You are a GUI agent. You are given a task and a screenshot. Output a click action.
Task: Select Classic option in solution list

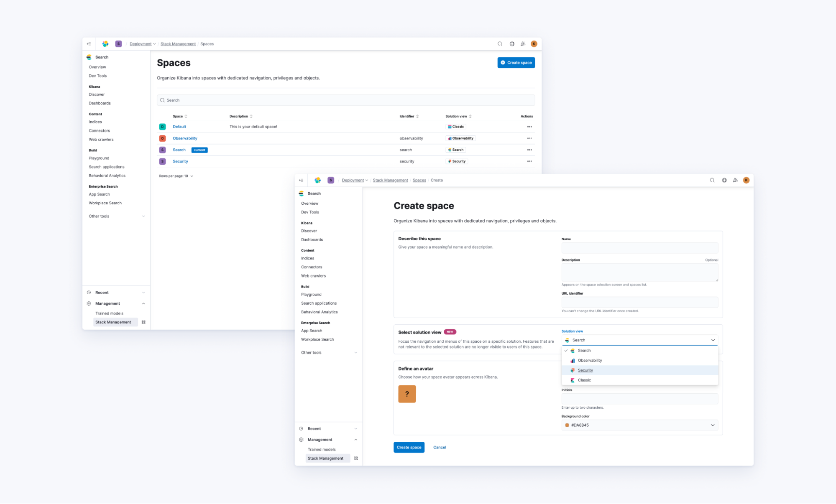point(640,380)
